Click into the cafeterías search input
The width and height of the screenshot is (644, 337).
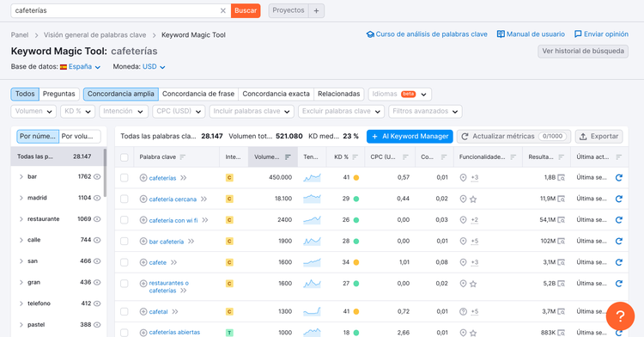[x=115, y=10]
